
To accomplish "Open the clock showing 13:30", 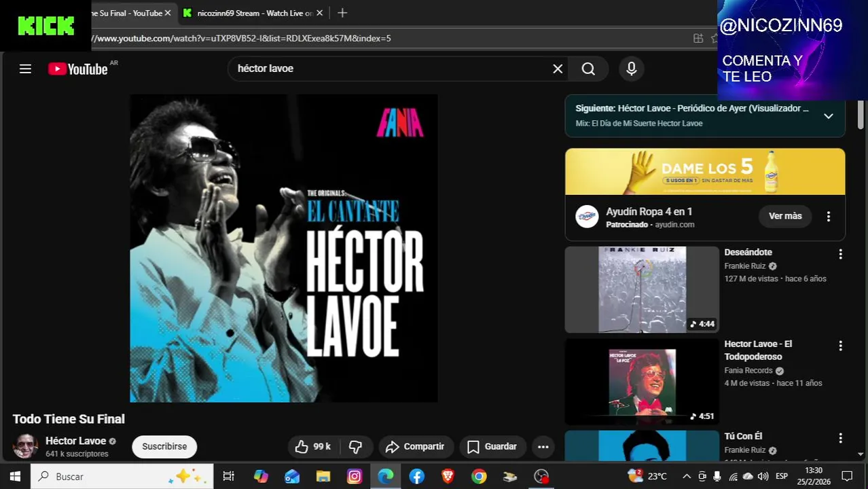I will [x=814, y=476].
